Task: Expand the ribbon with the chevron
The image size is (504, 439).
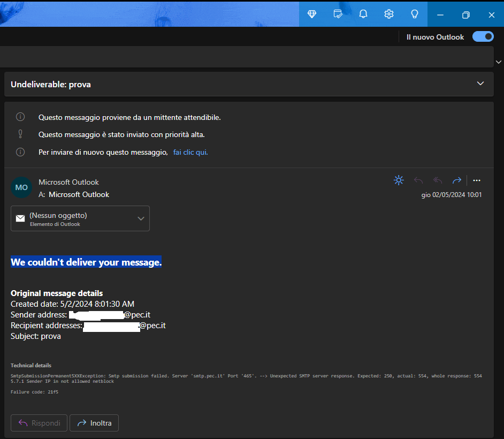Action: pyautogui.click(x=499, y=62)
